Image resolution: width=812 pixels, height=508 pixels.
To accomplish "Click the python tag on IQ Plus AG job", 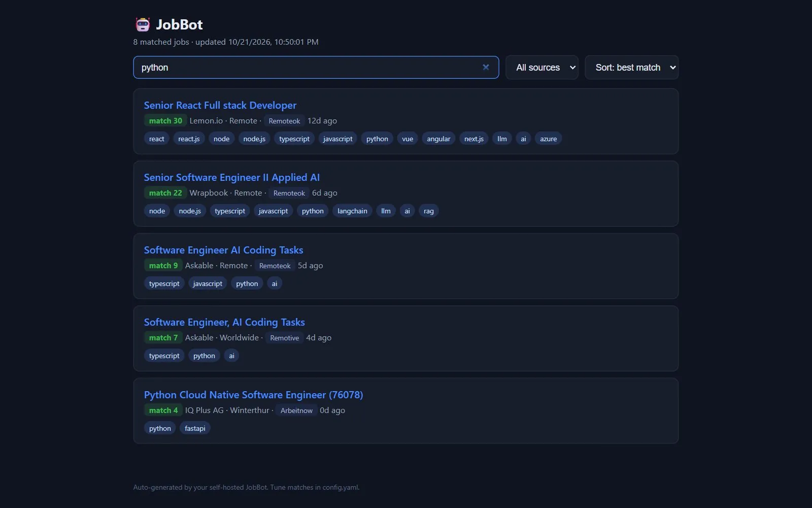I will tap(160, 428).
